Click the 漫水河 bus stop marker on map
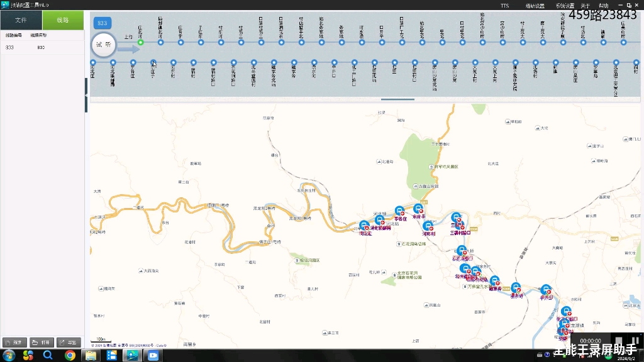This screenshot has width=644, height=362. 516,287
